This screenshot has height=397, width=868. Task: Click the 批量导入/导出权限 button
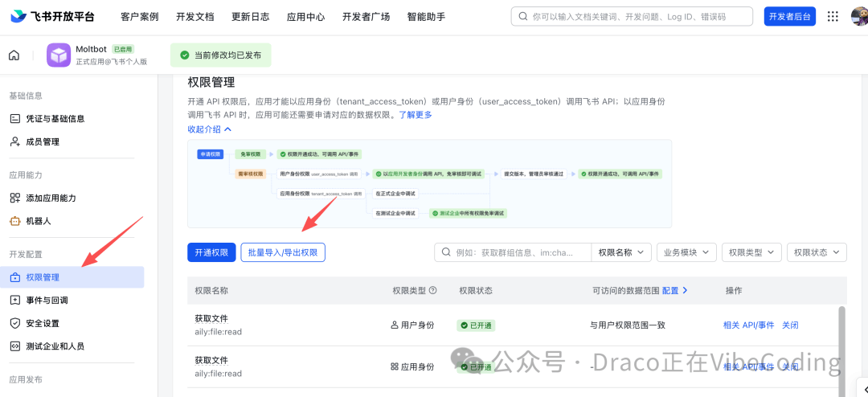point(282,252)
